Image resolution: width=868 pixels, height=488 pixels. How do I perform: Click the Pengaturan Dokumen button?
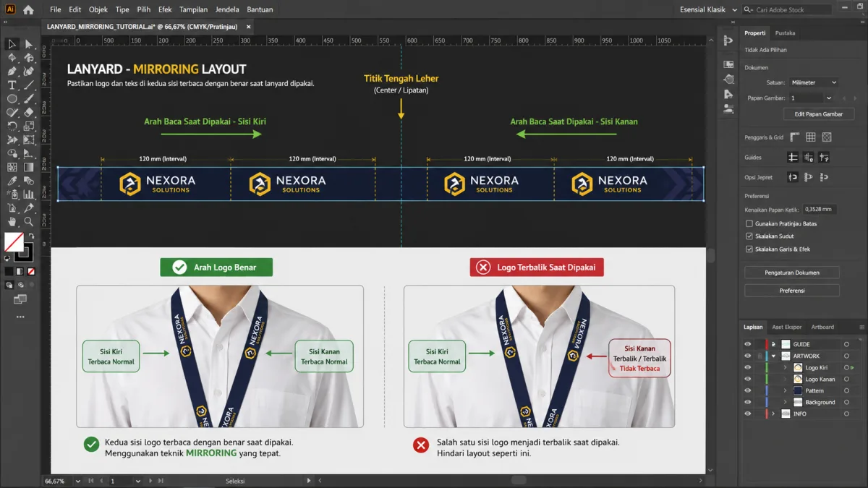click(792, 273)
